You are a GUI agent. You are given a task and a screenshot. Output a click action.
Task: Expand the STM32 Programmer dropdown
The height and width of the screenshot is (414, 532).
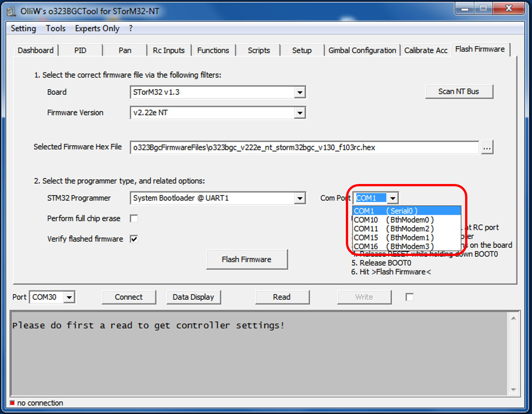[x=299, y=199]
